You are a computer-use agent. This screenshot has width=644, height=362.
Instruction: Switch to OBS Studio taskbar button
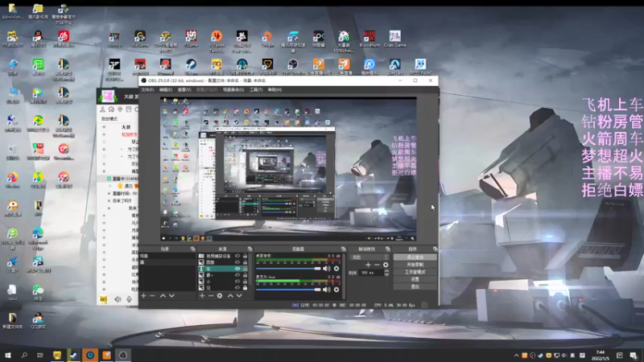point(123,355)
